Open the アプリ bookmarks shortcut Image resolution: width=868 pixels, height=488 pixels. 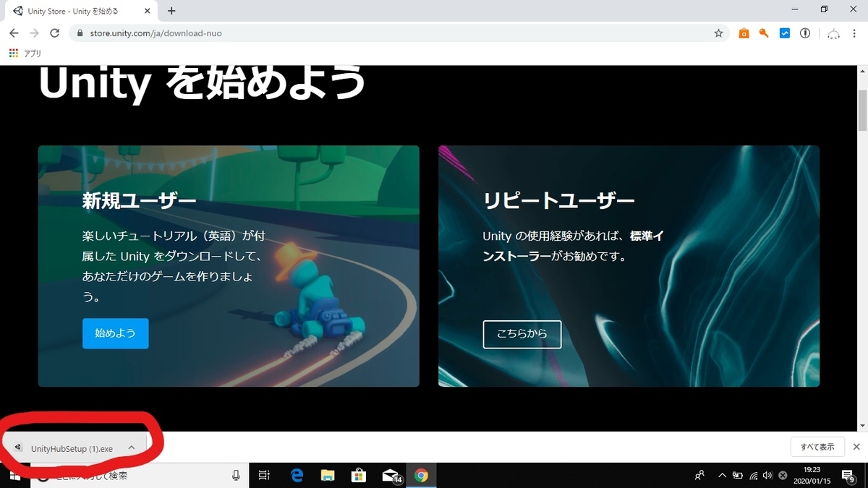coord(25,53)
